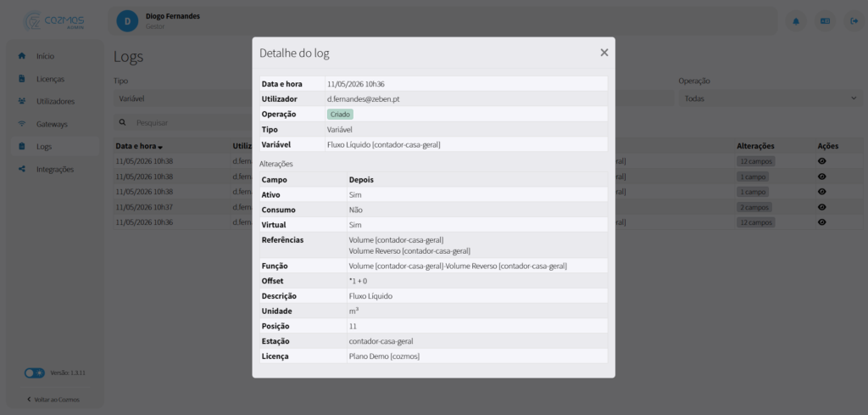Viewport: 868px width, 415px height.
Task: Click Voltar ao Cozmos link
Action: point(53,400)
